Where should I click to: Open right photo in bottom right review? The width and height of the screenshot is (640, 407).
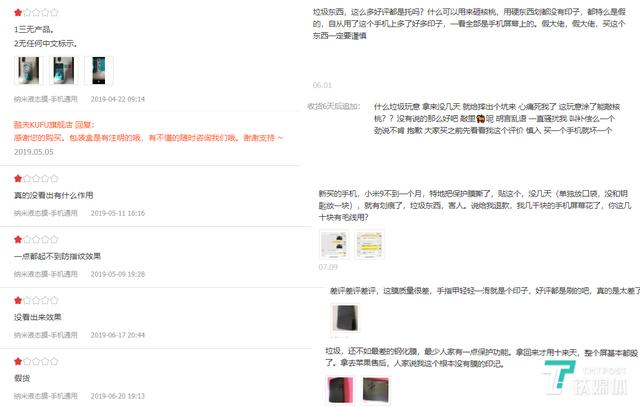click(x=376, y=390)
